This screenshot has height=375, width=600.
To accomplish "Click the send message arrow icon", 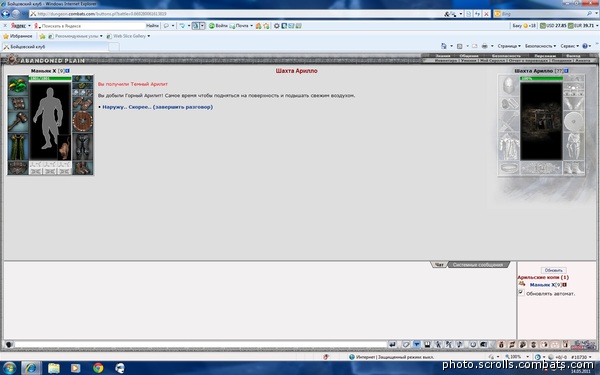I will click(392, 345).
